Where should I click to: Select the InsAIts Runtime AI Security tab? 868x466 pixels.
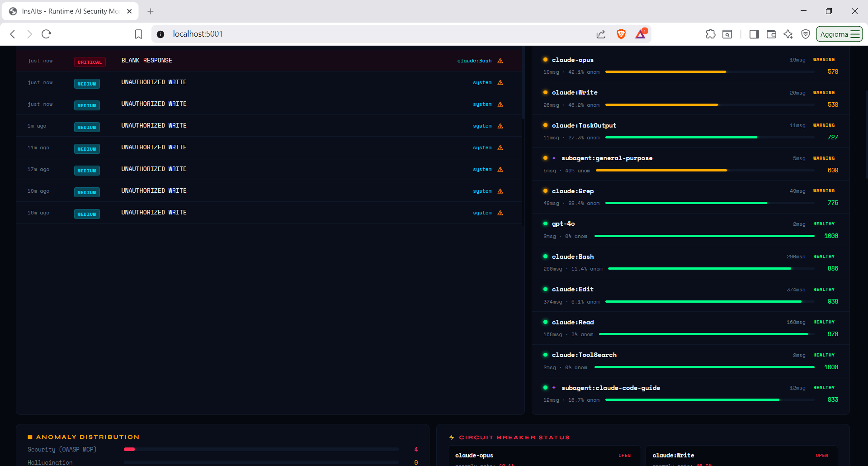(70, 11)
